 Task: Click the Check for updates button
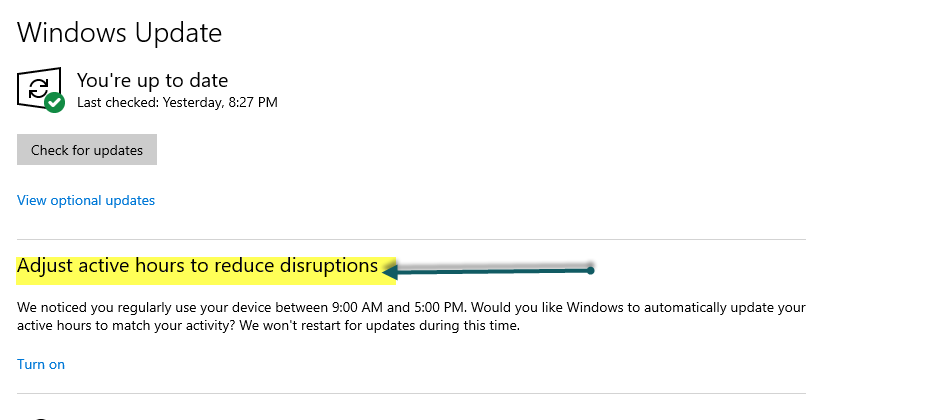pos(87,150)
